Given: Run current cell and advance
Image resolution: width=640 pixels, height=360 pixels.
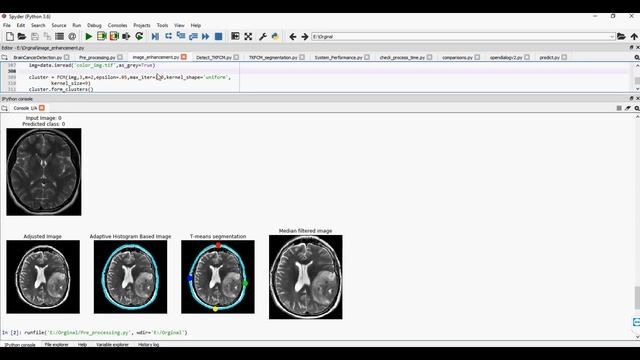Looking at the screenshot, I should 114,36.
